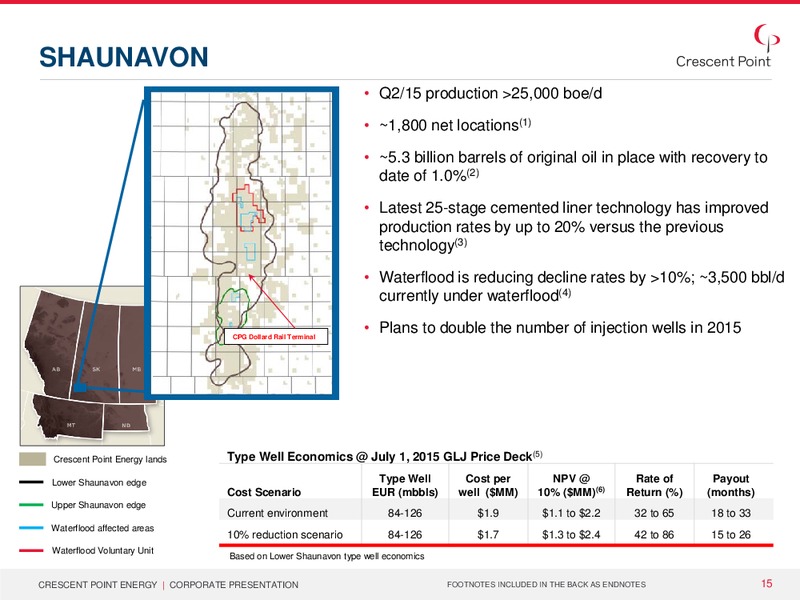Click the CPG Dollard Rail Terminal label
This screenshot has width=800, height=600.
(274, 337)
